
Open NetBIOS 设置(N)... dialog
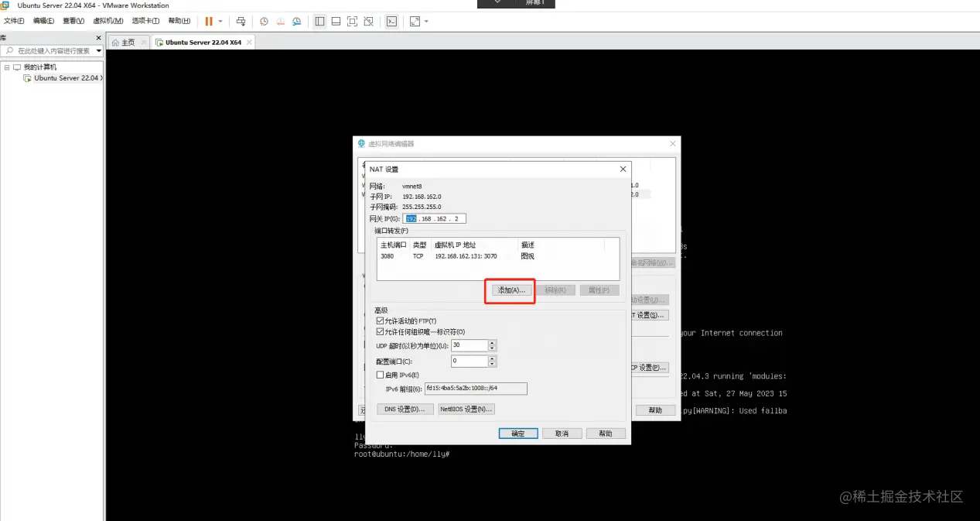click(x=466, y=410)
